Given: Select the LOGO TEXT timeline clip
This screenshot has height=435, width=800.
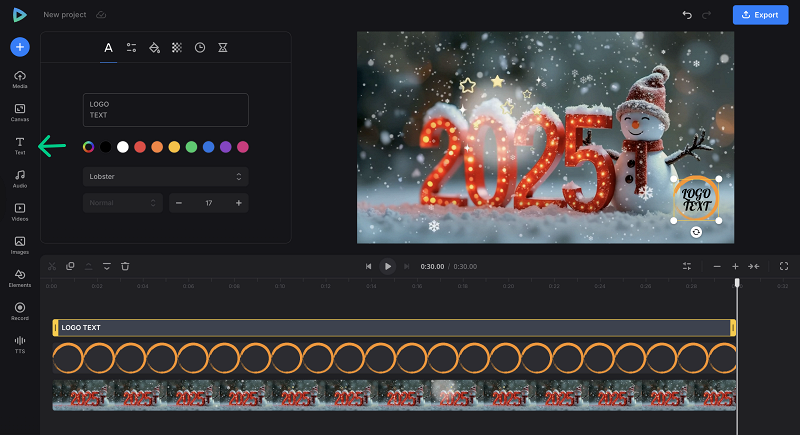Looking at the screenshot, I should point(394,327).
